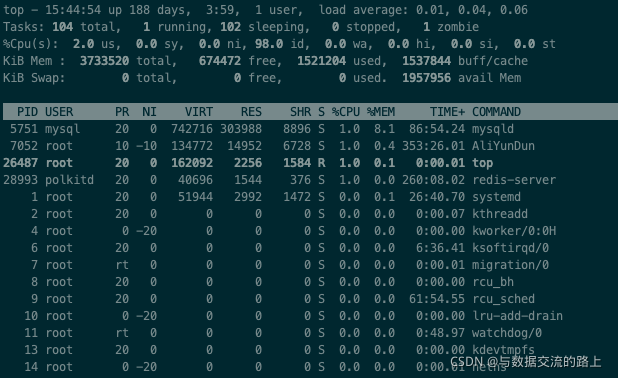Click the polkitd user name
Viewport: 618px width, 378px height.
70,180
